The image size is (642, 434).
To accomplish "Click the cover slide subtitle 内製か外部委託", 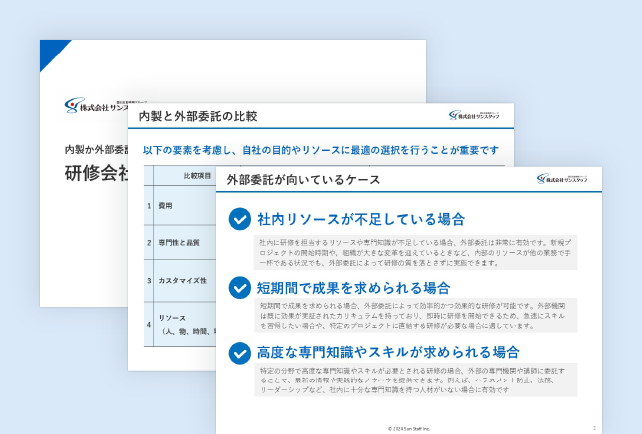I will pyautogui.click(x=97, y=149).
